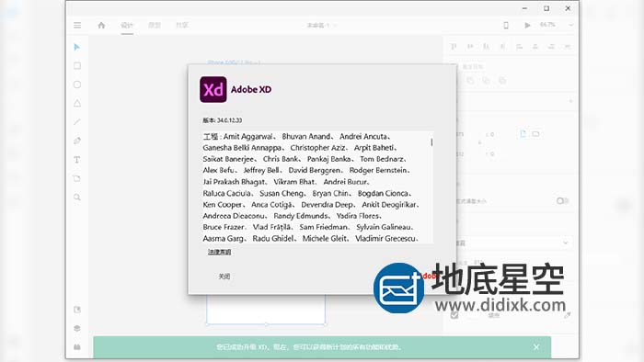Select the Text tool
The image size is (644, 362).
(x=76, y=160)
